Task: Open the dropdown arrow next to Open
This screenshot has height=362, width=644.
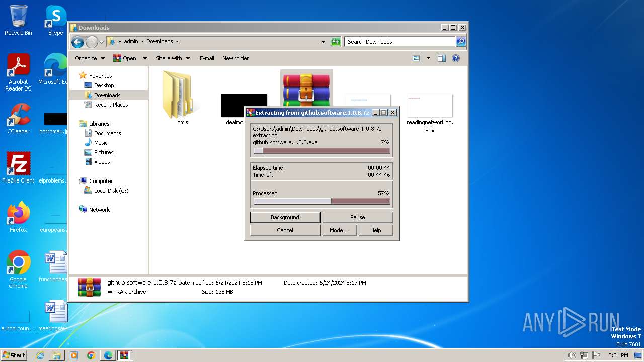Action: pyautogui.click(x=145, y=58)
